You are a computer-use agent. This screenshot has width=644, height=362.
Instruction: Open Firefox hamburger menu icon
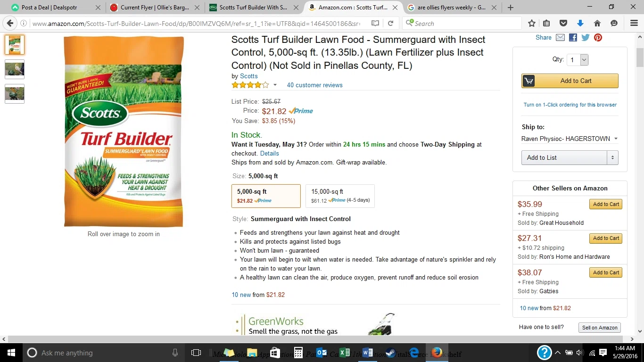coord(634,23)
